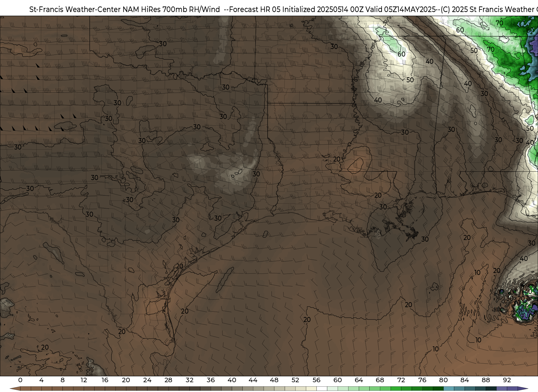Click the color legend tick label "64"

(359, 380)
